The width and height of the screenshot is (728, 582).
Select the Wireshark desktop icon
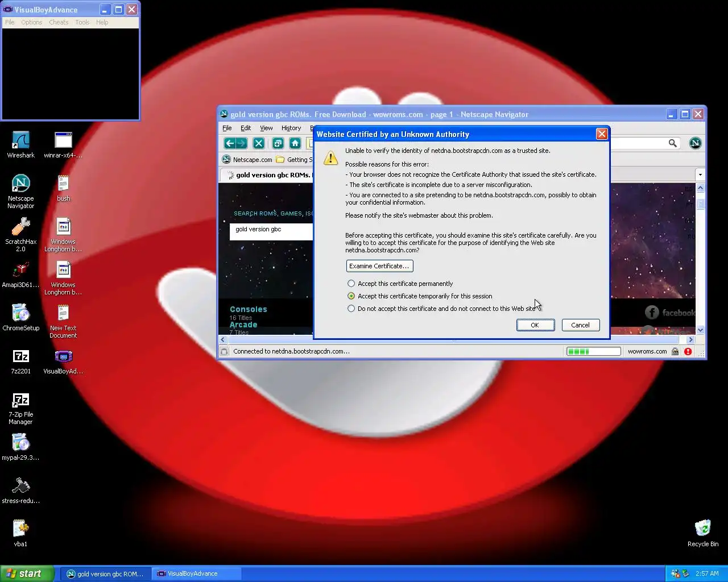[21, 145]
